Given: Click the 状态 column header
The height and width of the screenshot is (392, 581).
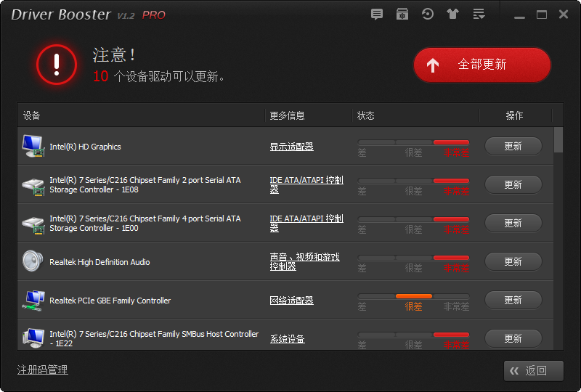Looking at the screenshot, I should tap(366, 115).
